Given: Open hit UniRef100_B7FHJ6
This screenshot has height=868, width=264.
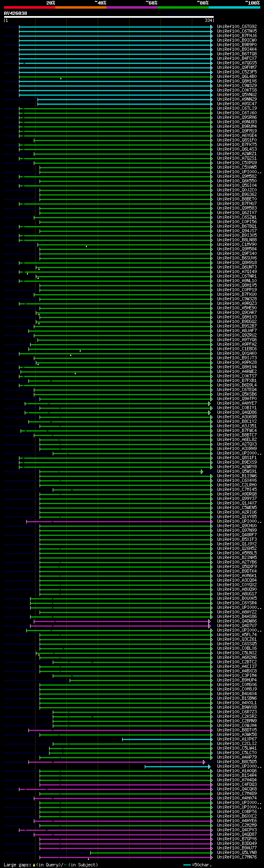Looking at the screenshot, I should click(x=237, y=36).
